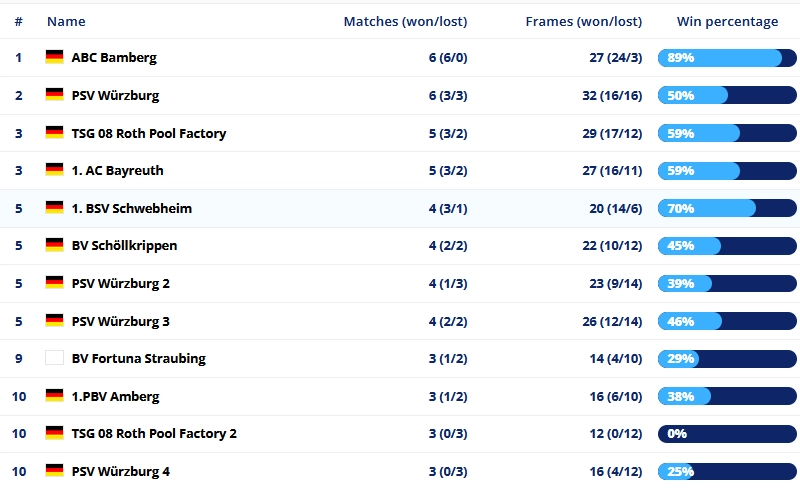Screen dimensions: 800x490
Task: Click the 0% win percentage bar
Action: tap(727, 434)
